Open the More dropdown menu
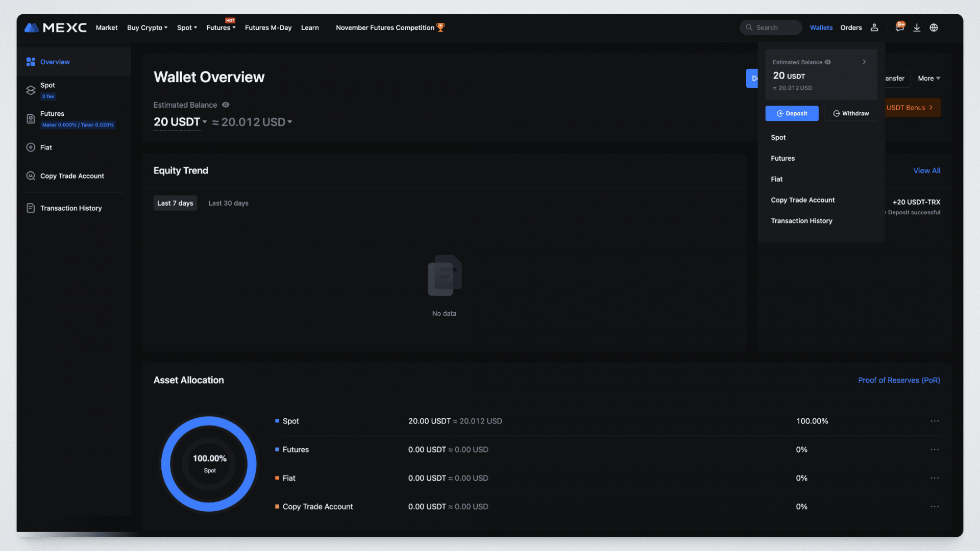Screen dimensions: 980x551 (928, 79)
